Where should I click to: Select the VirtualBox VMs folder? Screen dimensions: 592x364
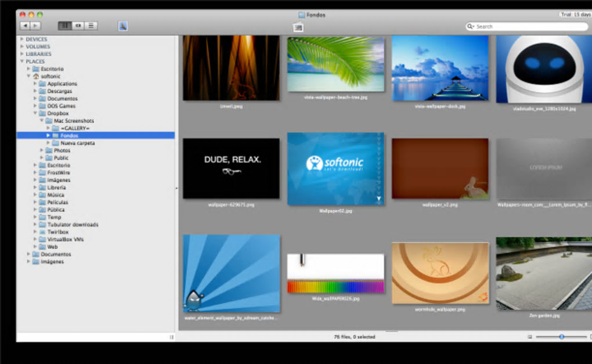coord(65,239)
